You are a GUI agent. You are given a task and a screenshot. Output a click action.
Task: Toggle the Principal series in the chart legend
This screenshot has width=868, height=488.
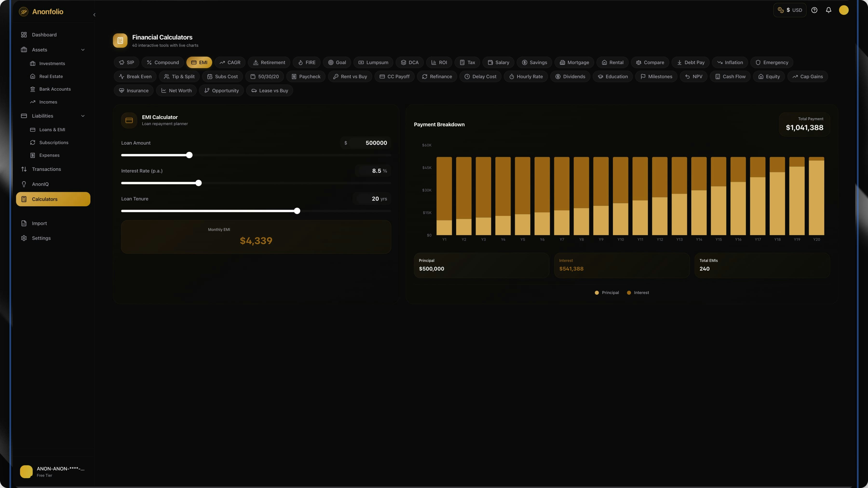607,293
